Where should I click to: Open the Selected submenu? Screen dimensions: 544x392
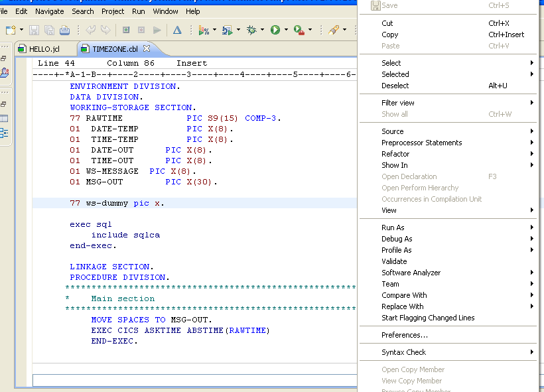point(448,74)
